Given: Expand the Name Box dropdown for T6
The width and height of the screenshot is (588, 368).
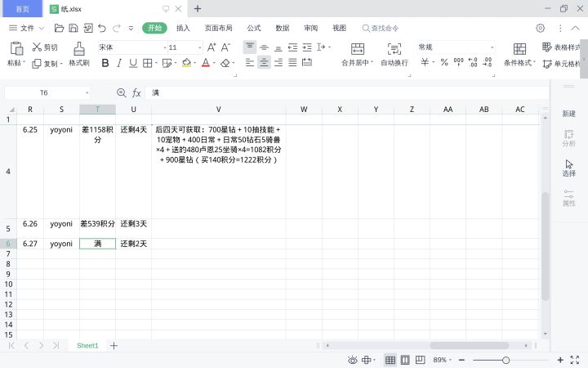Looking at the screenshot, I should click(x=87, y=92).
